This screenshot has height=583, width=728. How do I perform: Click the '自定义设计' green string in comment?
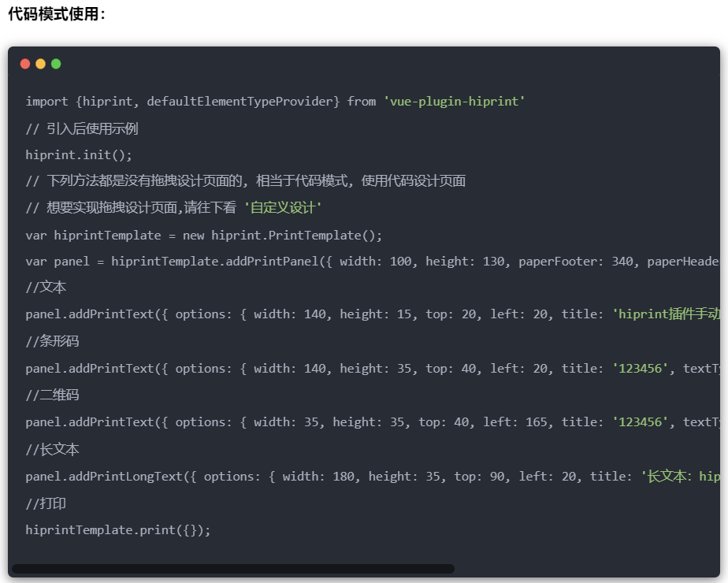point(283,208)
